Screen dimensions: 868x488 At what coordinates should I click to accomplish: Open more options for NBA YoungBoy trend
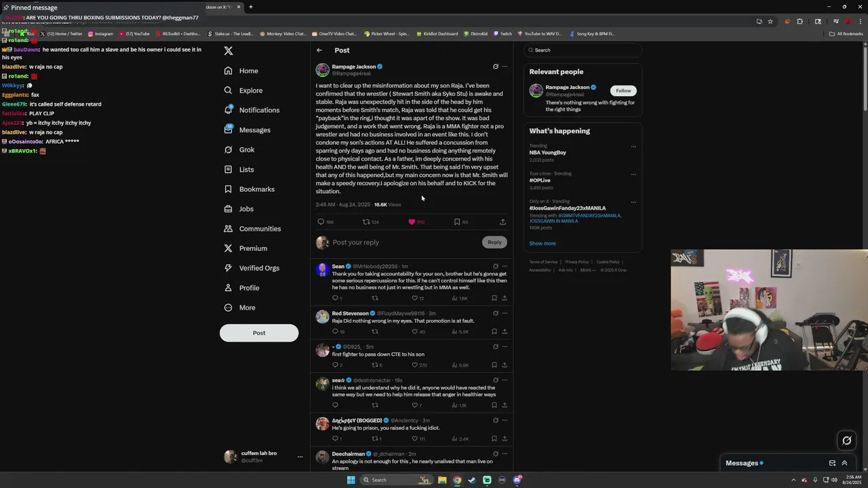633,146
